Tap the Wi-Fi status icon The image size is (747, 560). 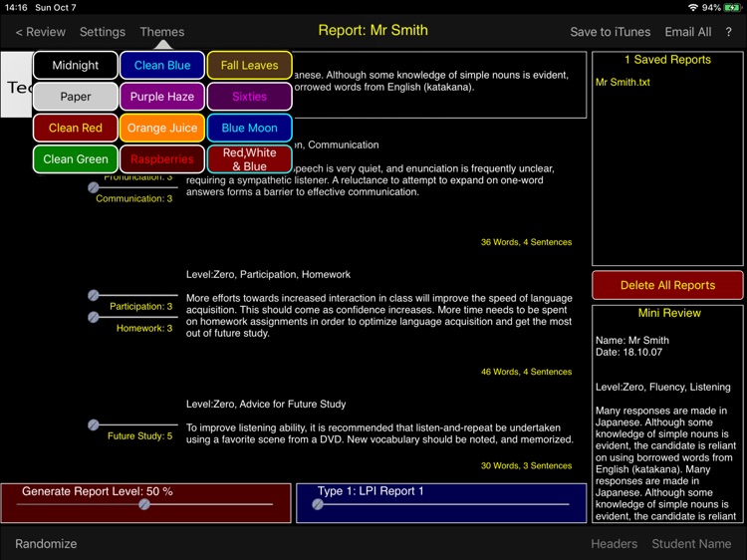tap(692, 8)
